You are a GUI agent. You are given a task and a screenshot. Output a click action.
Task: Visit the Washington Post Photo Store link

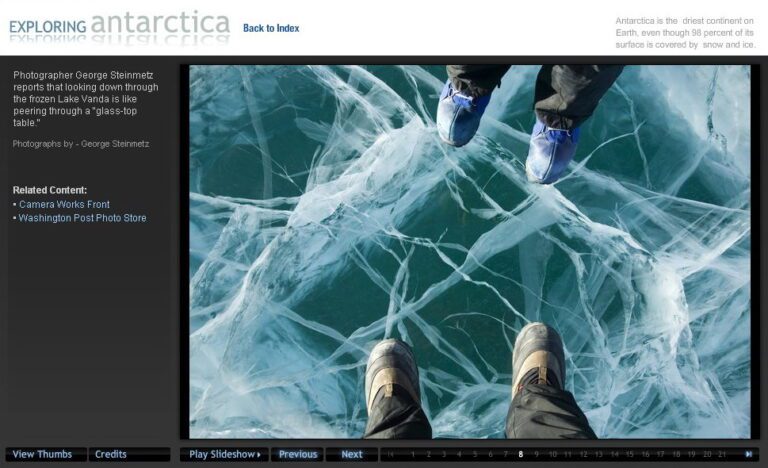coord(82,218)
